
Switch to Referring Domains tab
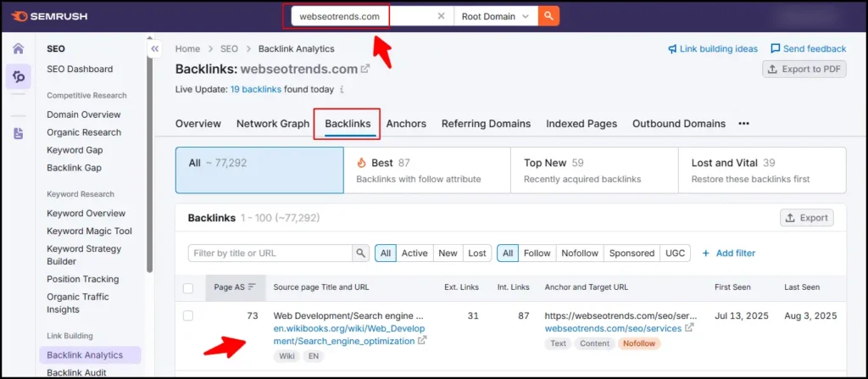coord(486,124)
